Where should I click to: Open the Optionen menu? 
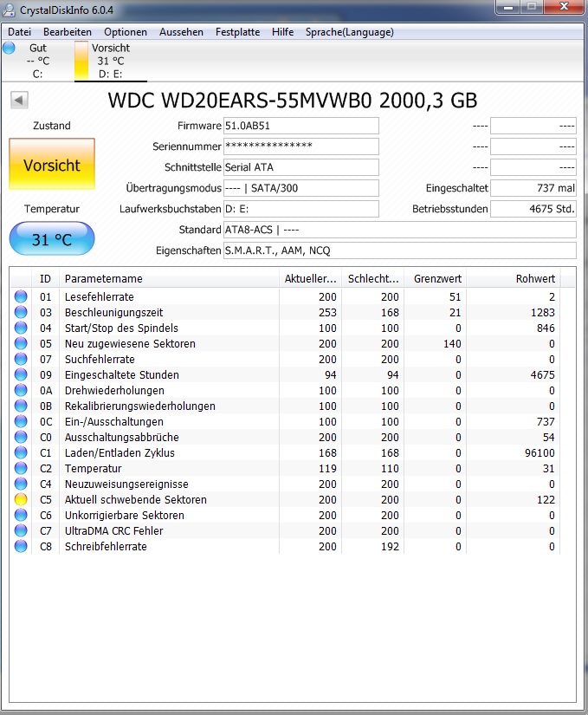click(x=126, y=32)
